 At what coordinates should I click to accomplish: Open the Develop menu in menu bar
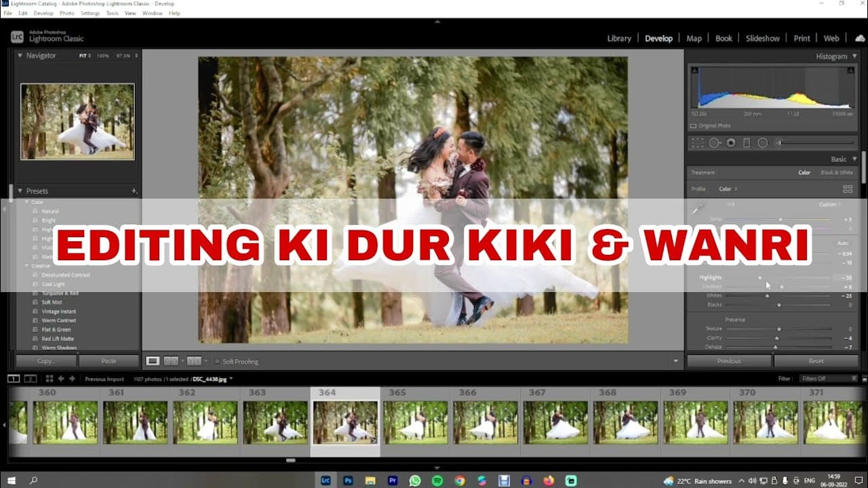pos(43,13)
